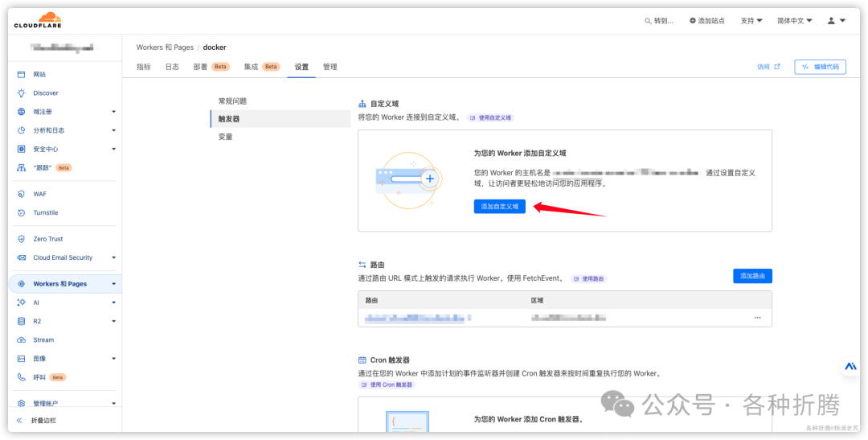Open the 支持 dropdown menu
868x440 pixels.
click(x=751, y=20)
